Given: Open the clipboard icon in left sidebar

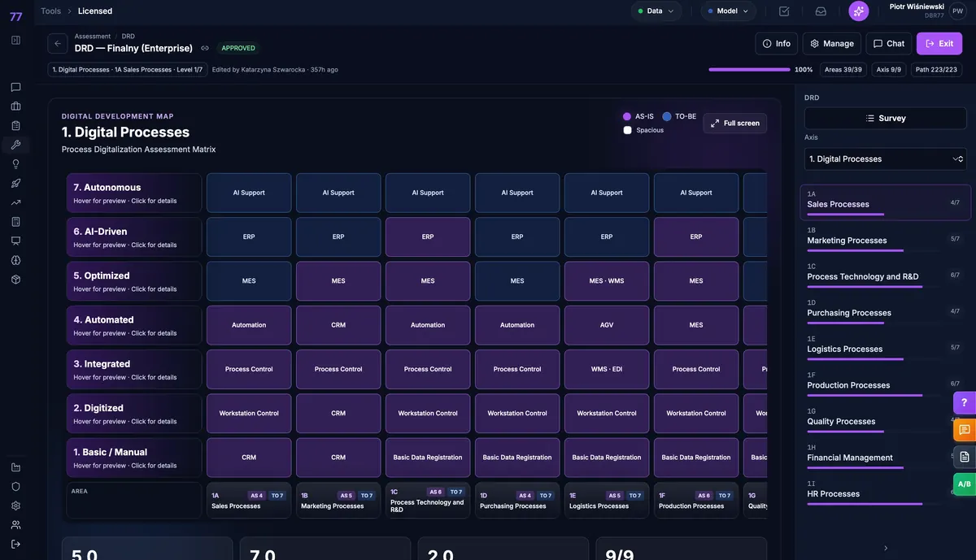Looking at the screenshot, I should [15, 126].
